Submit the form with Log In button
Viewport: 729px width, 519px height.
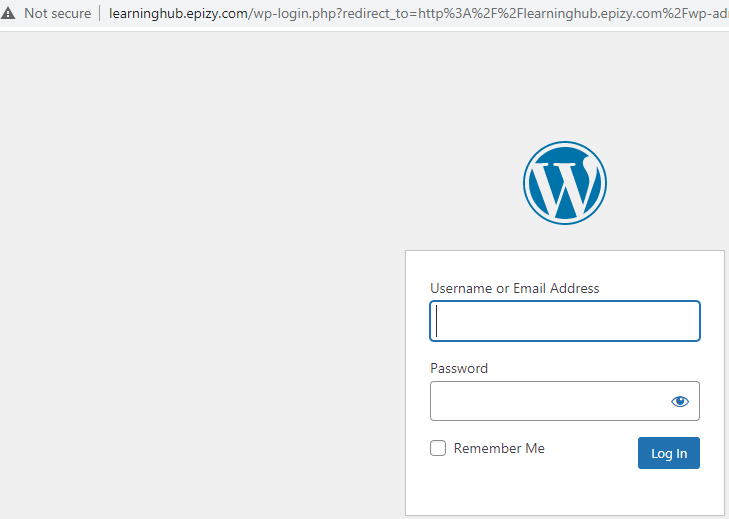click(669, 453)
